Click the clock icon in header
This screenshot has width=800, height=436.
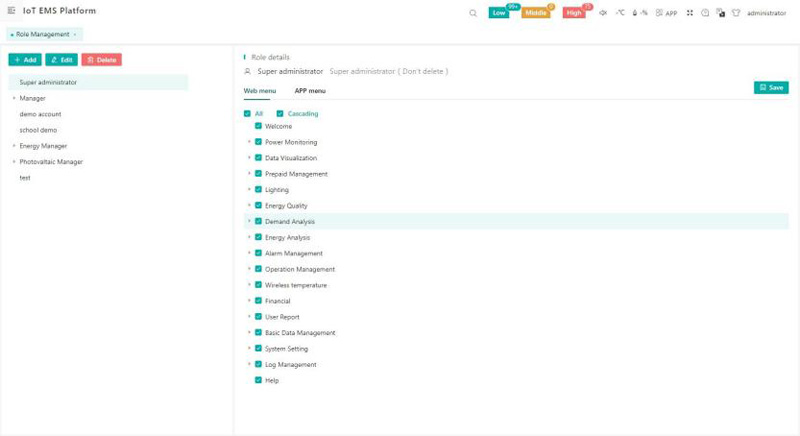coord(705,13)
